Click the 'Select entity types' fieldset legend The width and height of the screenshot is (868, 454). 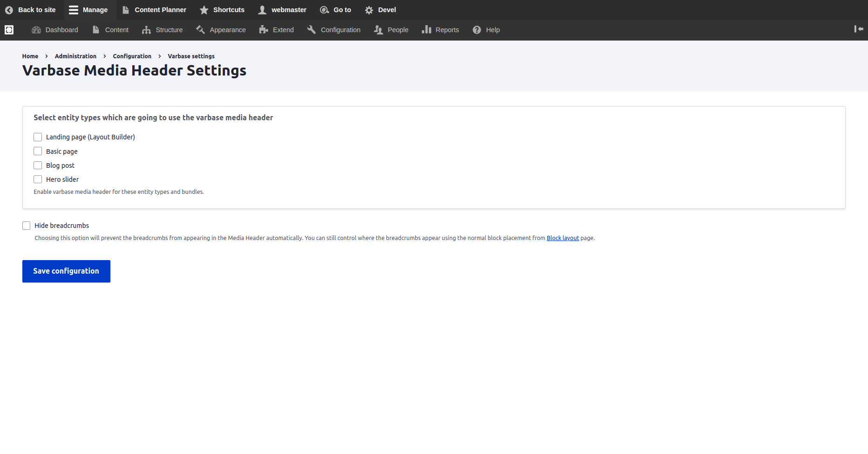click(x=153, y=117)
